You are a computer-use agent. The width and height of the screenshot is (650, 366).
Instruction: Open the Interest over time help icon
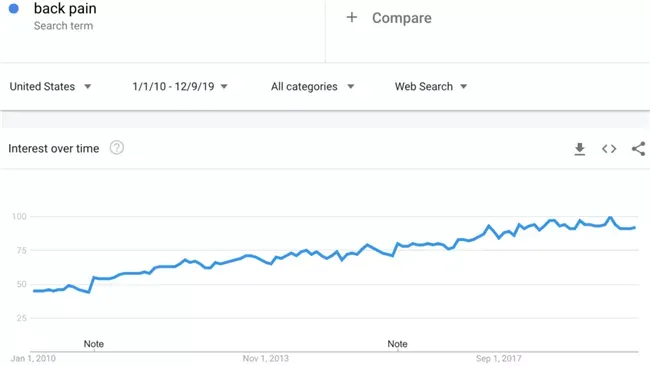116,148
